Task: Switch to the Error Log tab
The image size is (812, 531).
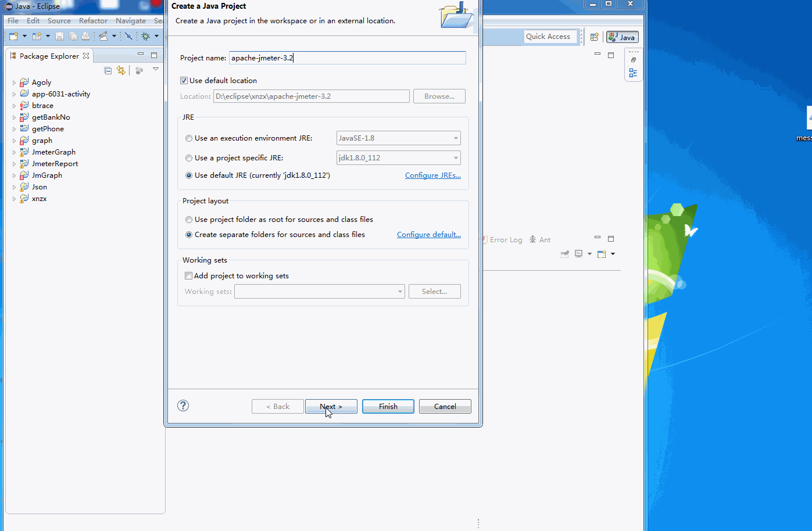Action: (502, 239)
